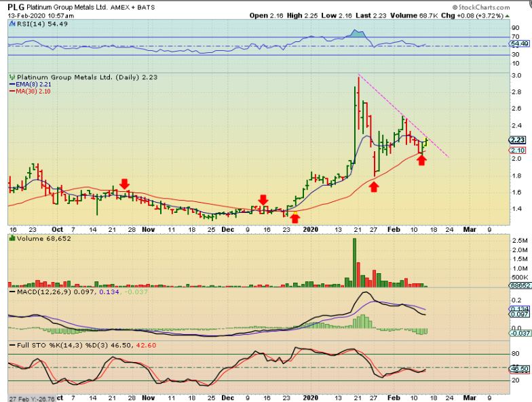Click the Open 2.16 quote value
The image size is (532, 402).
tap(266, 16)
